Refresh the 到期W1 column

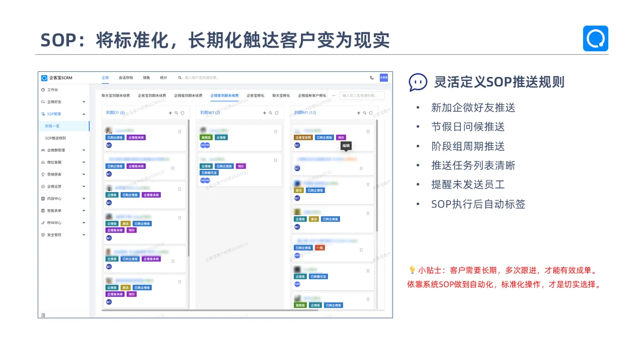coord(277,113)
